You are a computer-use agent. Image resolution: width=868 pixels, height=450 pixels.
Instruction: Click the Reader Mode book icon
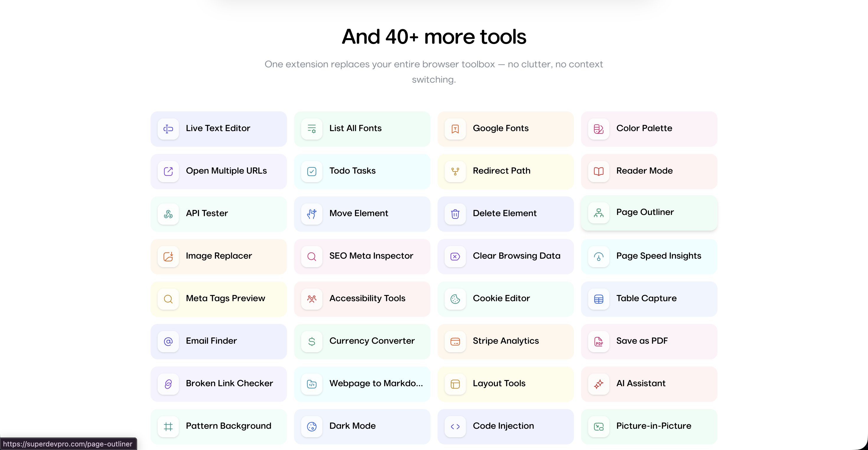pyautogui.click(x=599, y=171)
